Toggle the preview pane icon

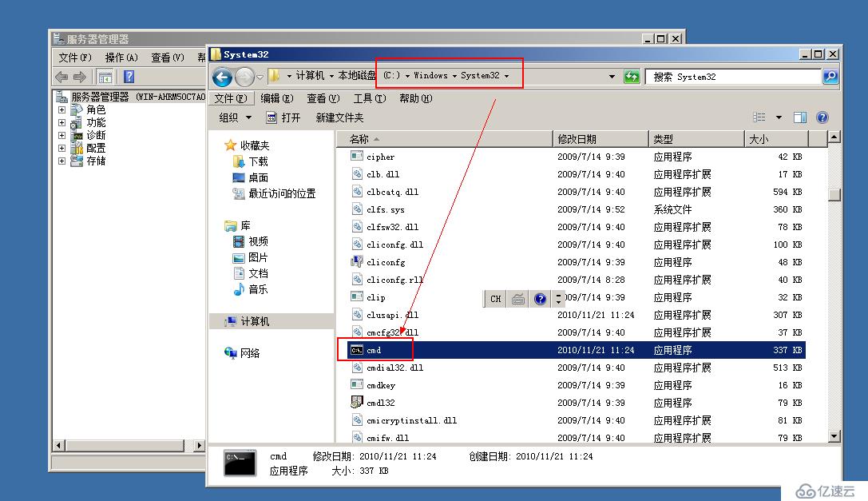[800, 117]
